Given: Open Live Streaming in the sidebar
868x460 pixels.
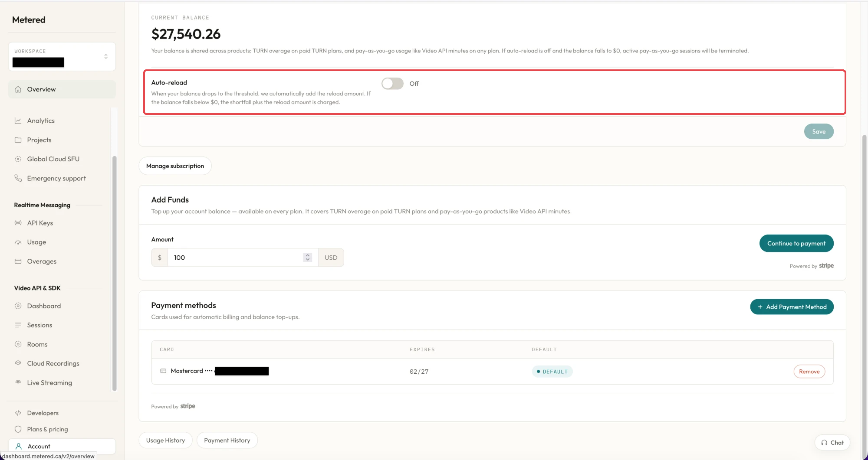Looking at the screenshot, I should [x=49, y=382].
